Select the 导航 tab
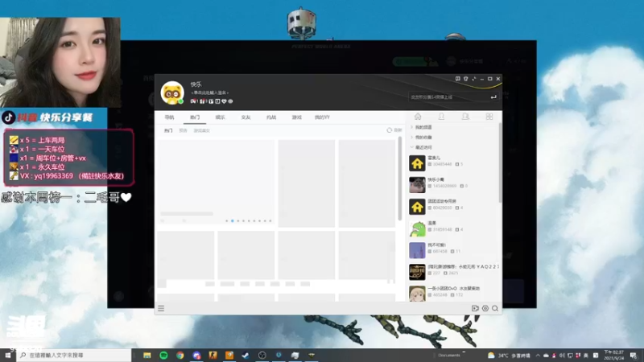Viewport: 644px width, 362px height. pos(170,117)
